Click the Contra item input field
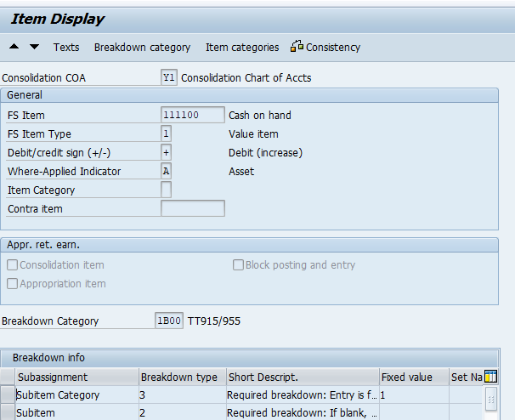515x420 pixels. tap(192, 209)
